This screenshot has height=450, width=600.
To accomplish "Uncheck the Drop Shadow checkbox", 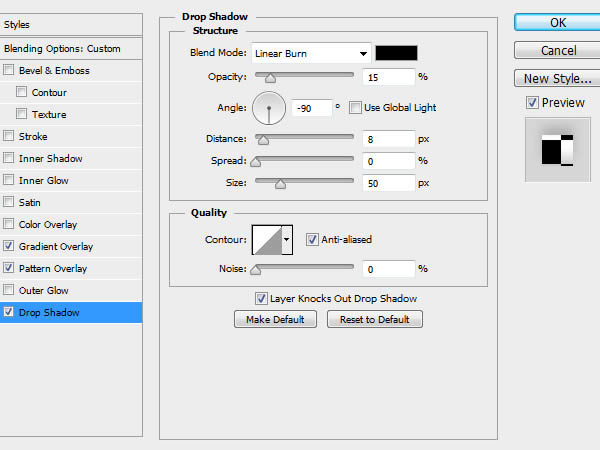I will (x=8, y=312).
